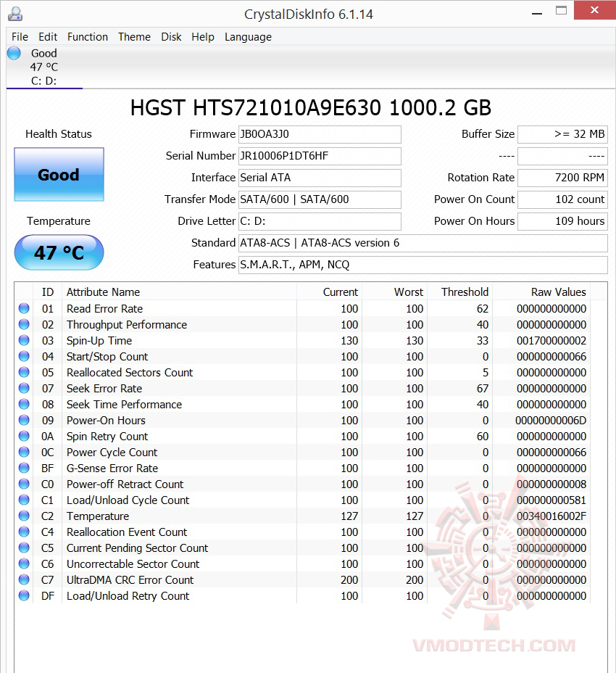
Task: Open the Disk menu
Action: click(171, 37)
